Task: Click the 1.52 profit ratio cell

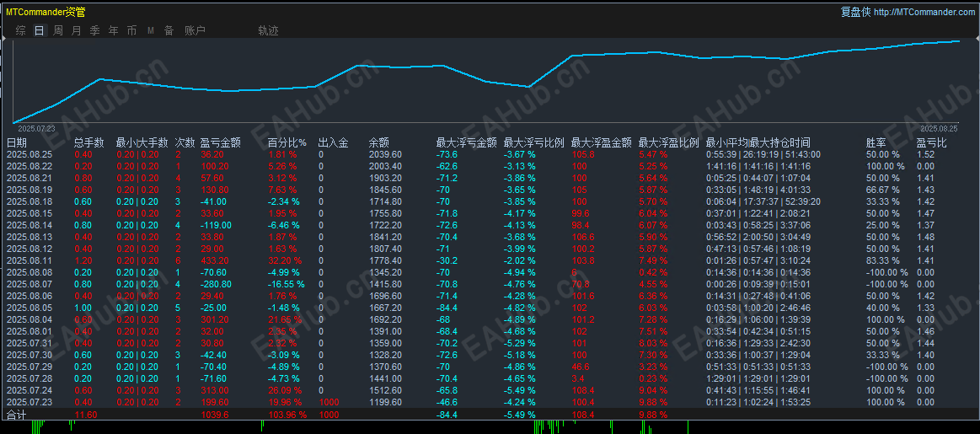Action: pyautogui.click(x=925, y=154)
